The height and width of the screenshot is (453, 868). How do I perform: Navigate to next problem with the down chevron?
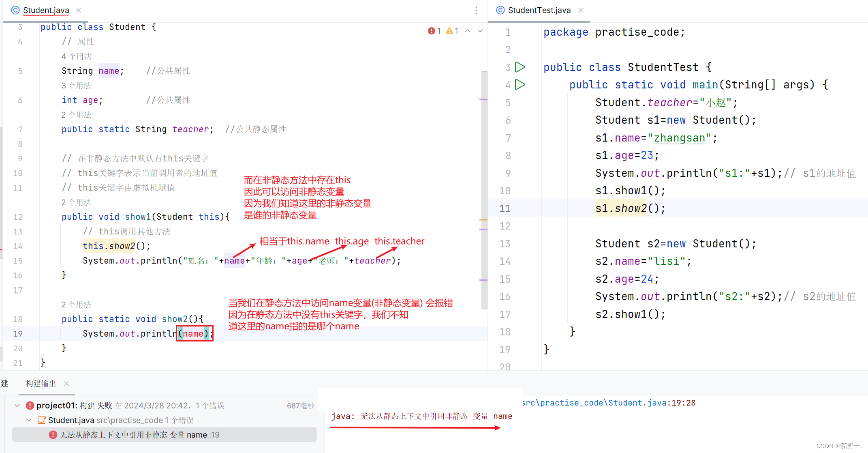click(x=480, y=30)
